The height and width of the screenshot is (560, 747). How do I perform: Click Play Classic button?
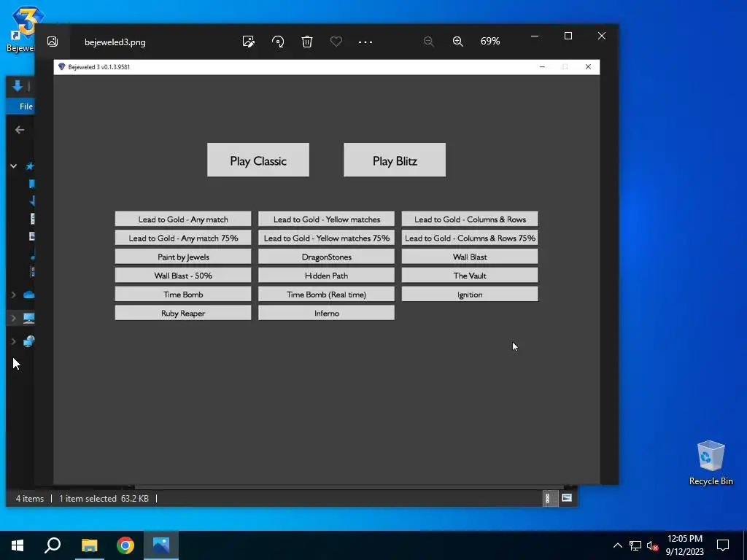(258, 160)
